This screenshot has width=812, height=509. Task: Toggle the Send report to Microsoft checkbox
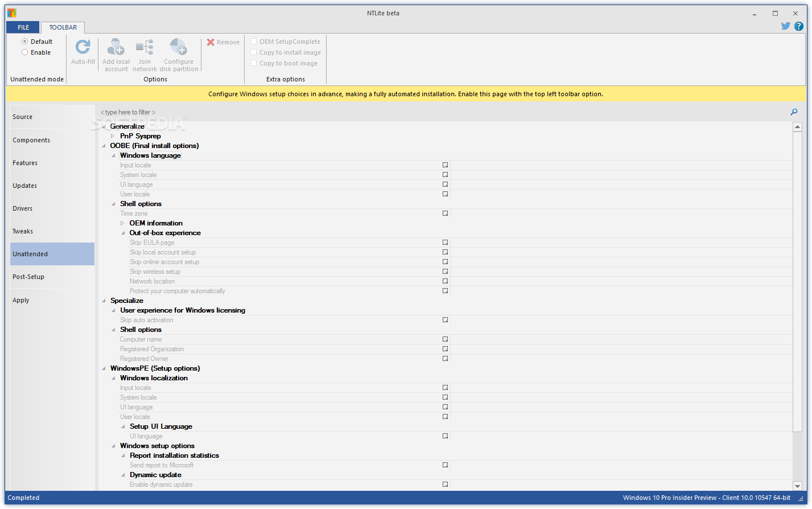446,465
